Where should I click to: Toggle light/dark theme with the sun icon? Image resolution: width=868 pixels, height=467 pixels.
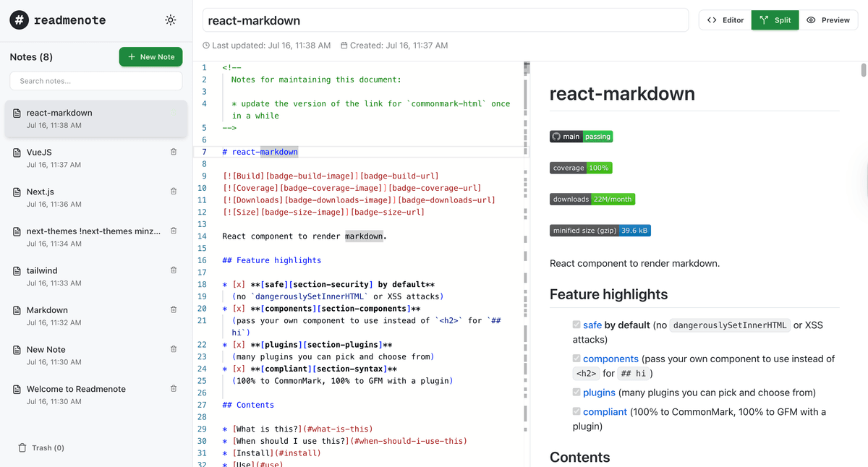click(x=170, y=20)
